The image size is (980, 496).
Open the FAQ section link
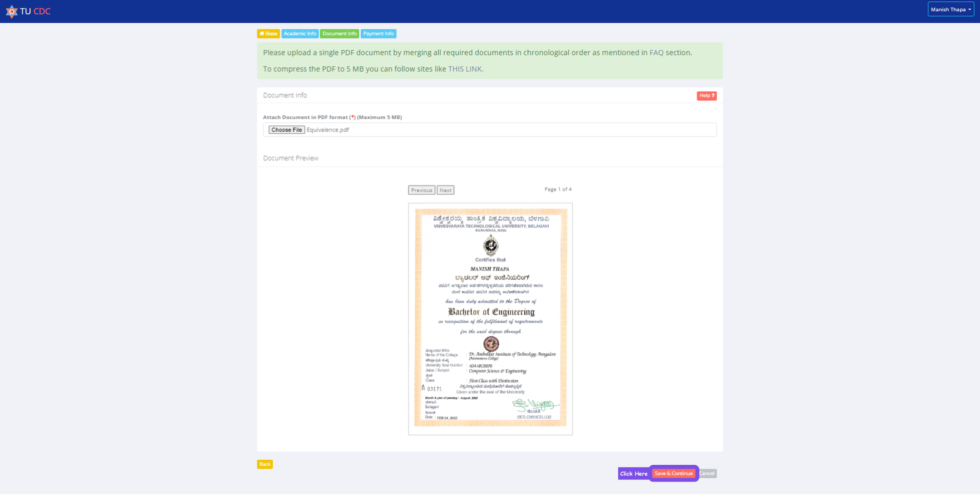pyautogui.click(x=656, y=53)
